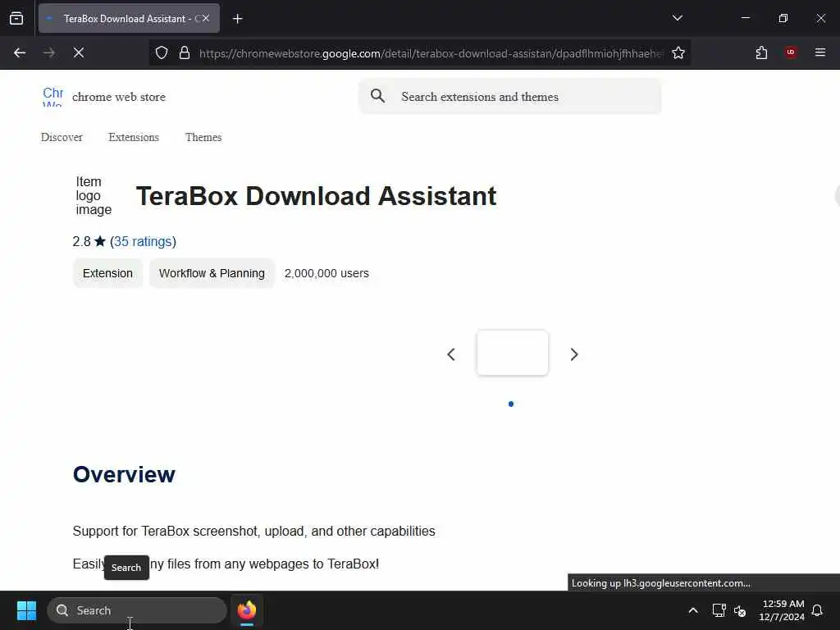840x630 pixels.
Task: Minimize the Firefox window
Action: 745,18
